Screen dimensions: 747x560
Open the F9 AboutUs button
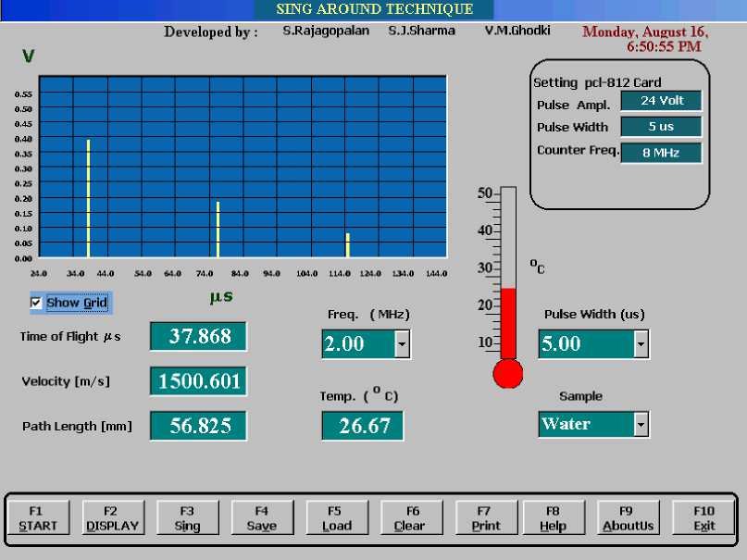627,518
